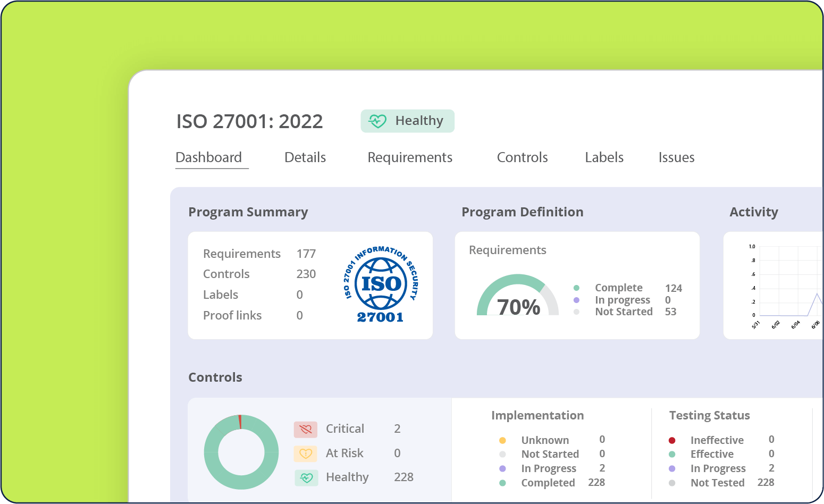824x504 pixels.
Task: Click the Complete value 124
Action: click(674, 288)
